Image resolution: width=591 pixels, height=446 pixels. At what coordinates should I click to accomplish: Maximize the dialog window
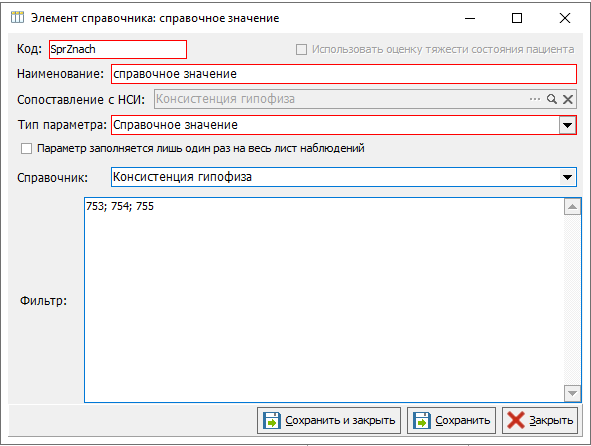pyautogui.click(x=517, y=18)
